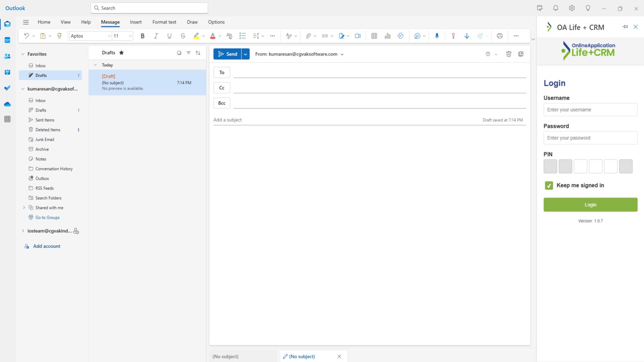Click the Add account link
Viewport: 644px width, 362px height.
pos(47,247)
